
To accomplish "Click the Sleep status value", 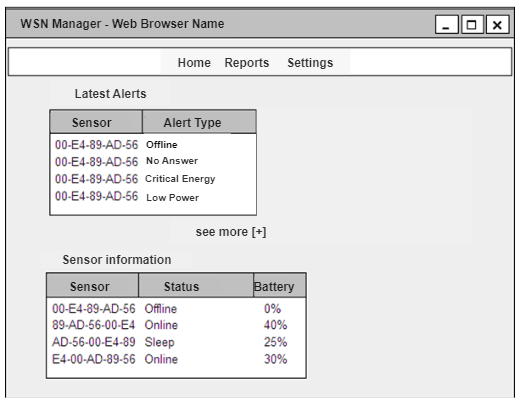I will point(159,342).
